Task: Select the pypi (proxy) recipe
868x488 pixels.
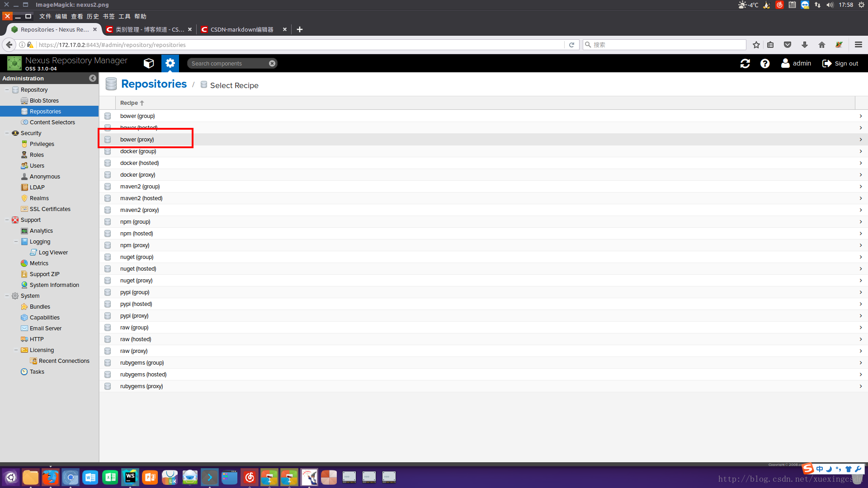Action: [483, 316]
